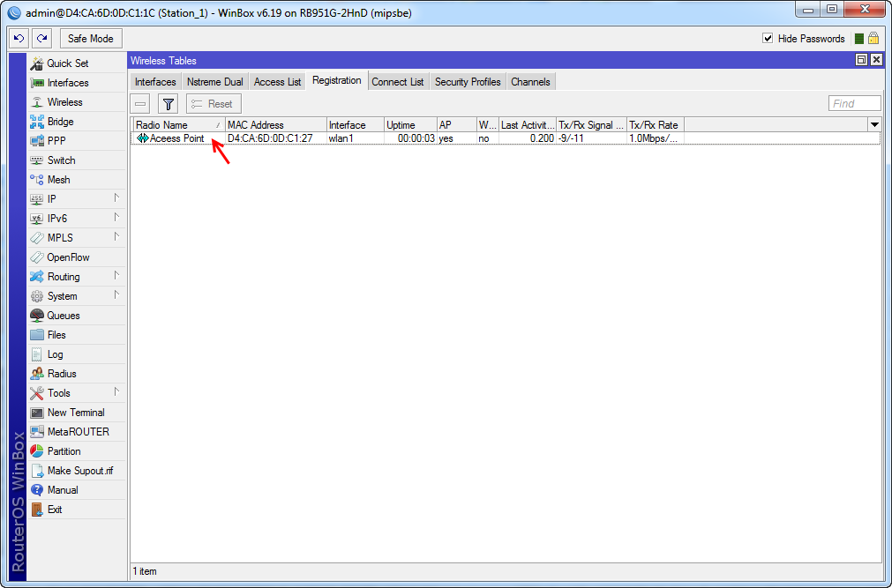
Task: Open the Mesh sidebar item
Action: point(76,180)
